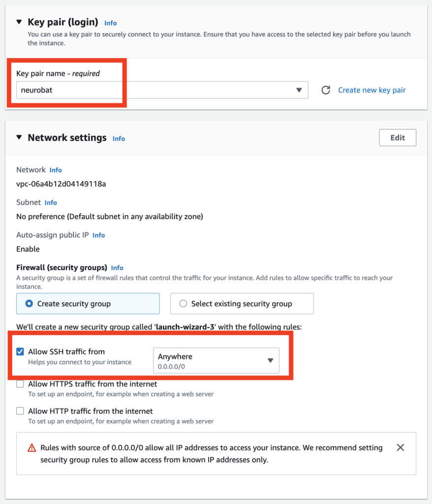Select Create security group option
Screen dimensions: 432x504
[29, 304]
